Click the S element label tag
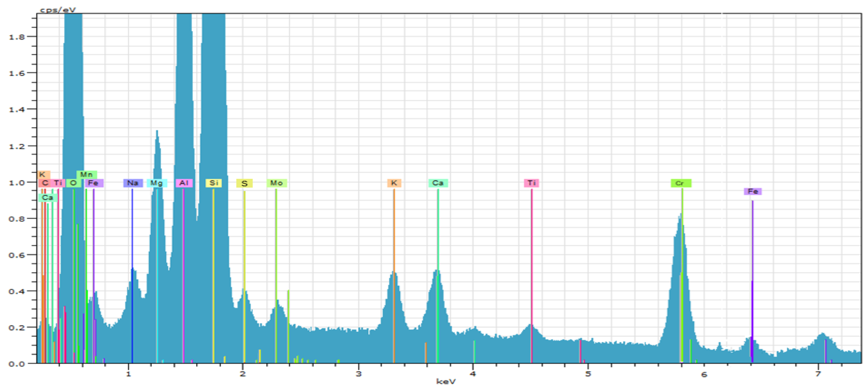 (244, 183)
